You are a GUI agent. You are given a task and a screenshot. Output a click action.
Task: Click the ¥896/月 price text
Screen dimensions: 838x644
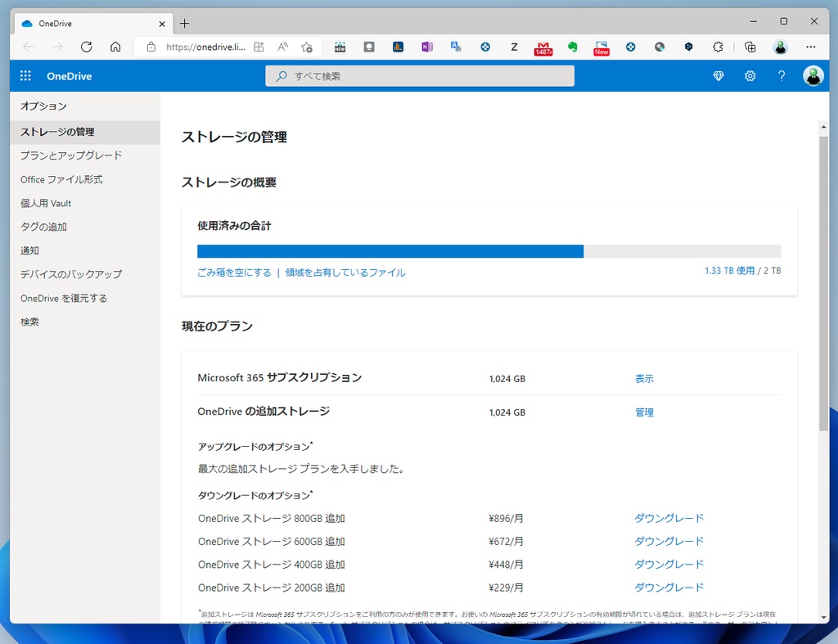(506, 519)
